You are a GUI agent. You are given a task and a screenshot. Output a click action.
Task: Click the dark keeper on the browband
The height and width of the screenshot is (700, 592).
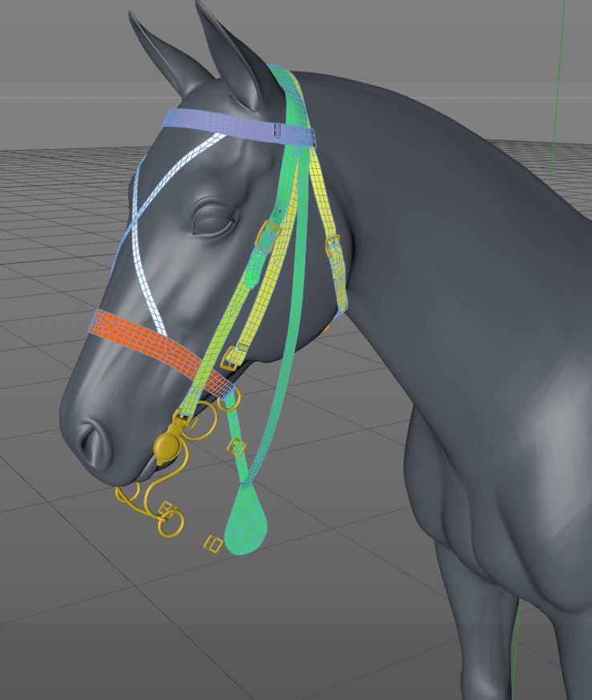278,131
